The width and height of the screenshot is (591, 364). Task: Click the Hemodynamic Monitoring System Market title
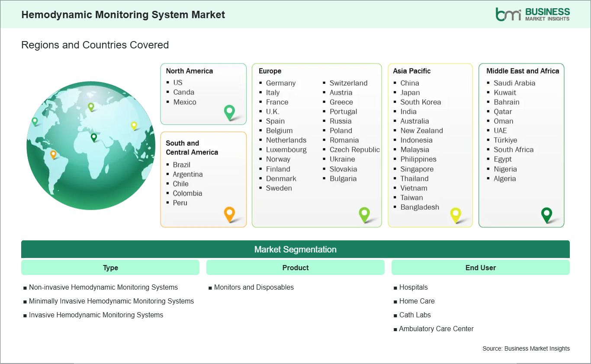point(123,15)
